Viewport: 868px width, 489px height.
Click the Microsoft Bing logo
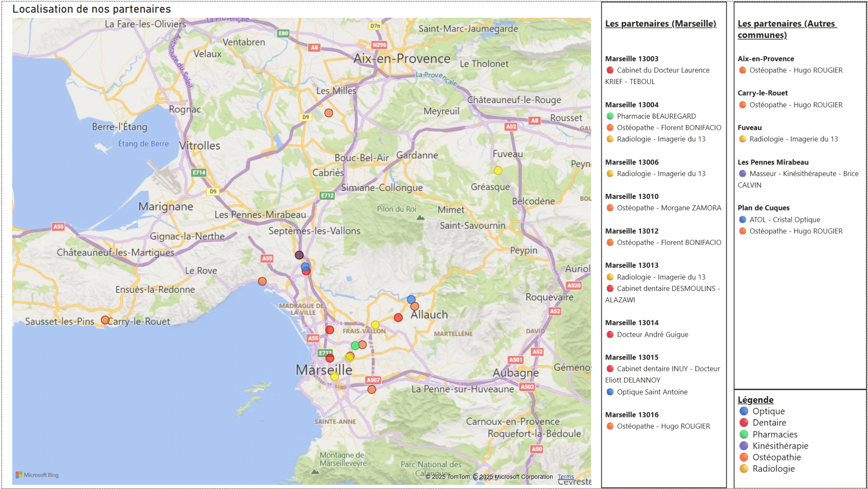click(37, 475)
